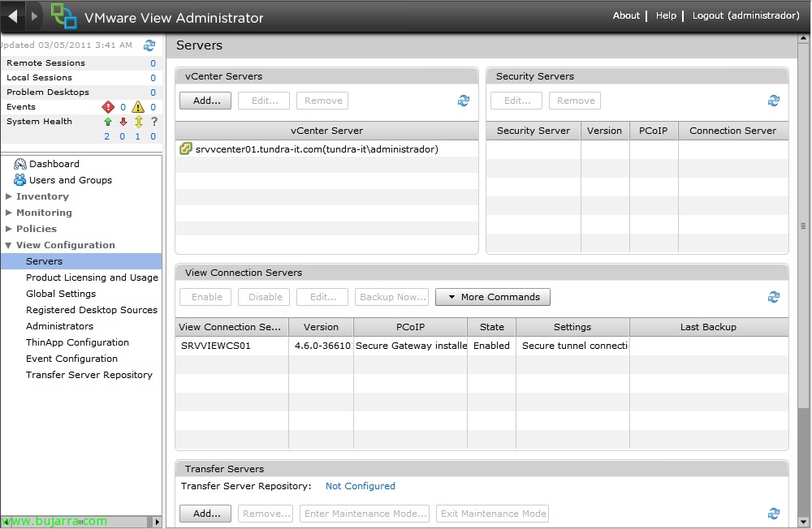This screenshot has width=812, height=529.
Task: Click the yellow warning events icon
Action: (138, 107)
